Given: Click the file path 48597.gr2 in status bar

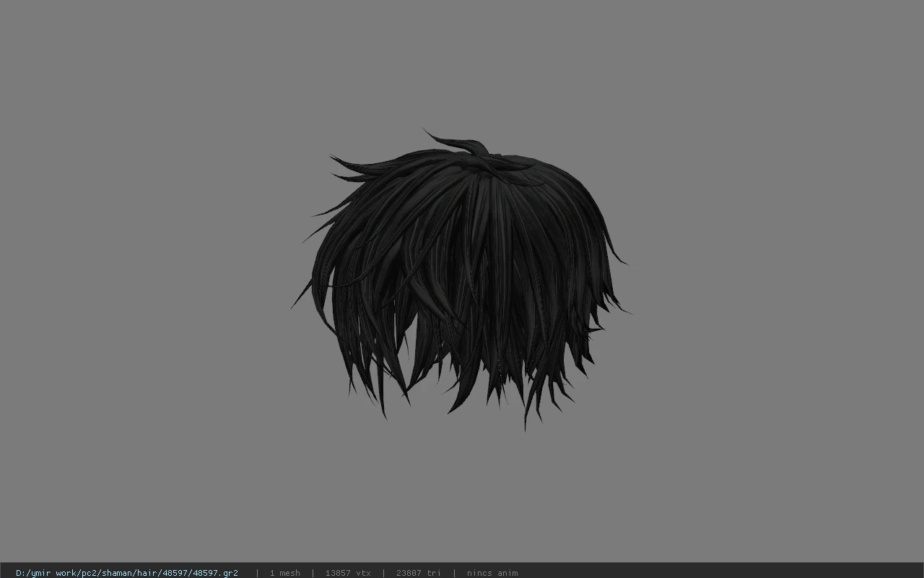Looking at the screenshot, I should pos(127,573).
